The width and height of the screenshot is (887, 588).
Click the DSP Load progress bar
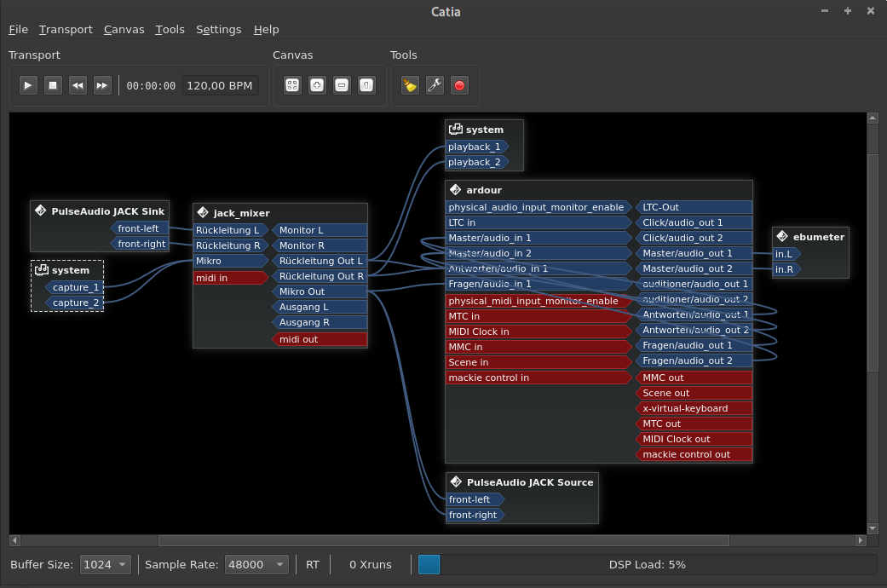point(648,564)
